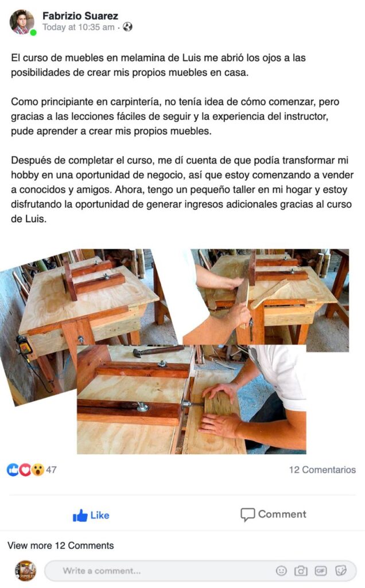Open the Fabrizio Suarez name link

click(x=80, y=16)
